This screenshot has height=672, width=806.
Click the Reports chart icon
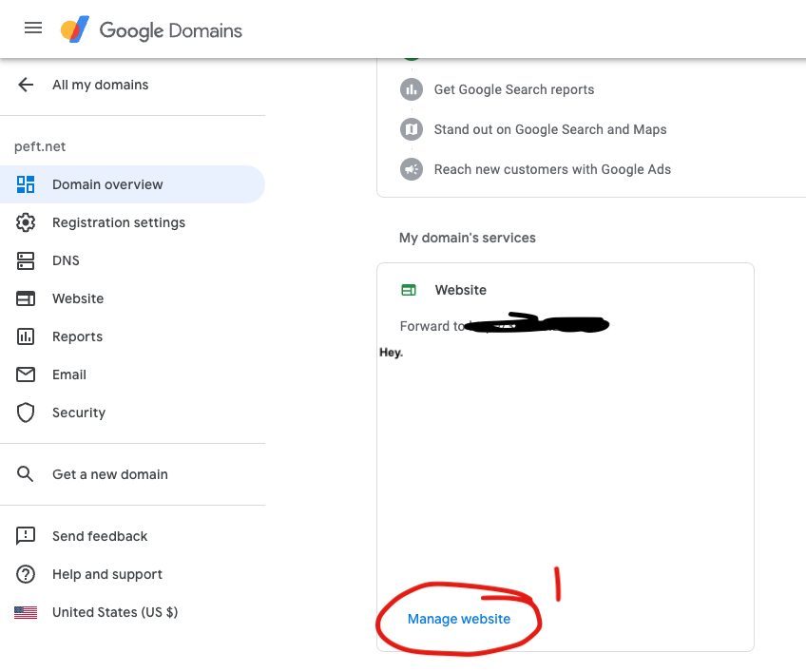[x=26, y=336]
